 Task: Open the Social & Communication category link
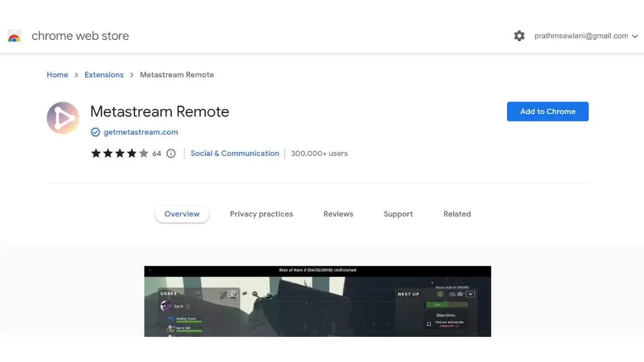pos(234,153)
